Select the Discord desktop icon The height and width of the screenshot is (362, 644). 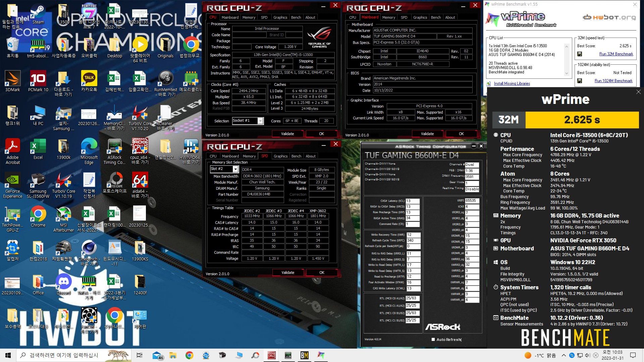[x=63, y=284]
